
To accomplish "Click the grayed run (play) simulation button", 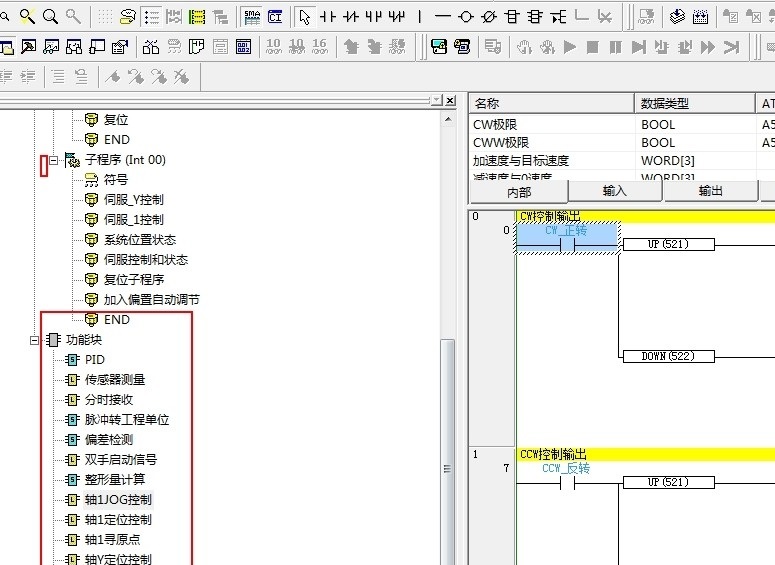I will coord(570,47).
